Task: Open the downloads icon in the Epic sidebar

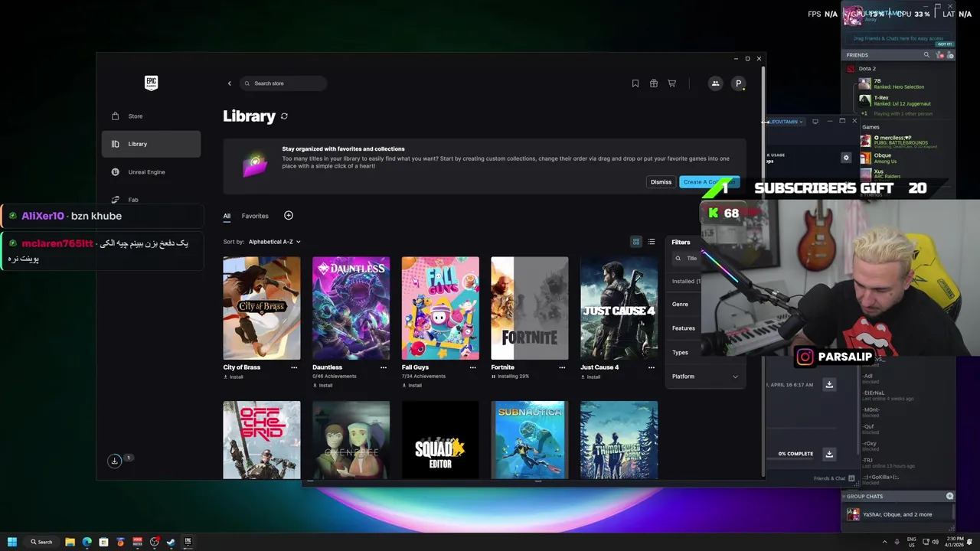Action: [114, 461]
